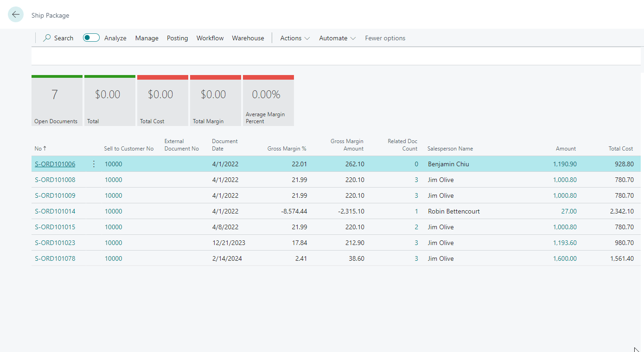Click amount 1,193.60 for S-ORD101023
The width and height of the screenshot is (644, 352).
pyautogui.click(x=565, y=243)
